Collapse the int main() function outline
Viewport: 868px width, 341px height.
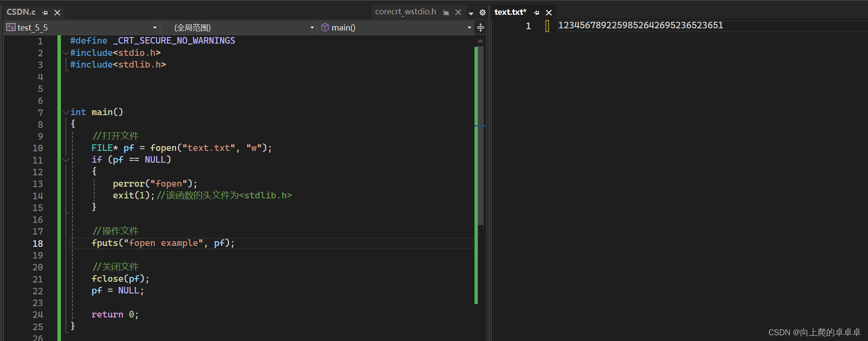66,113
